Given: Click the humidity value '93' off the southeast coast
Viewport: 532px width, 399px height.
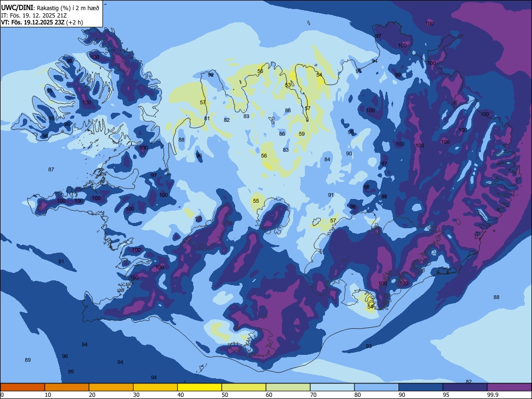Looking at the screenshot, I should tap(369, 346).
